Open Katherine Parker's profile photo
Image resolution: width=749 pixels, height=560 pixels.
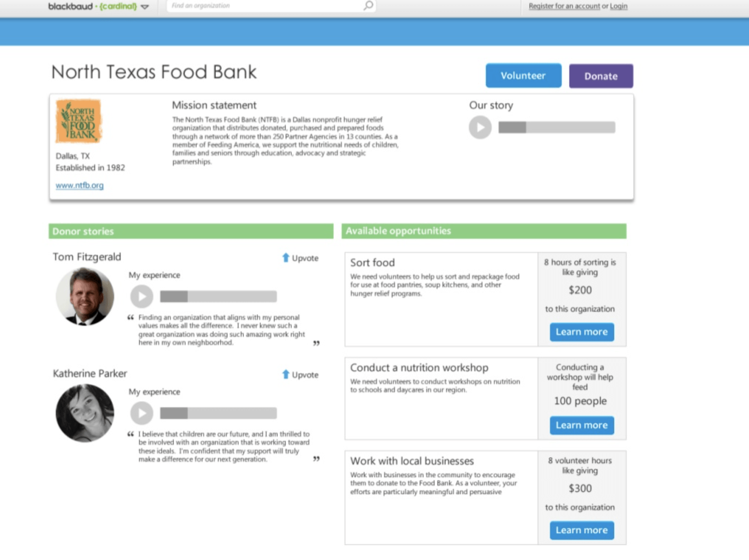(85, 413)
